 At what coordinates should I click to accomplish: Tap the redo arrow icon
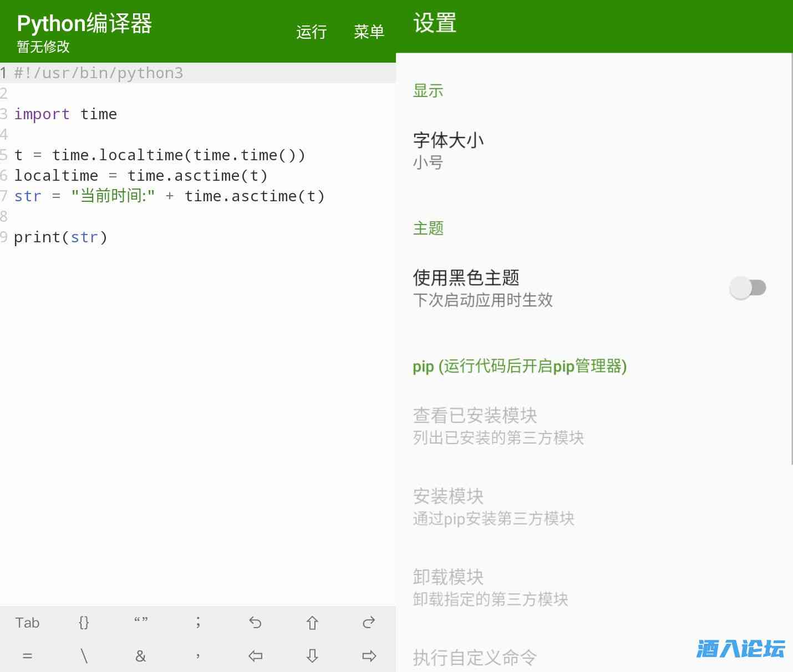click(x=369, y=623)
